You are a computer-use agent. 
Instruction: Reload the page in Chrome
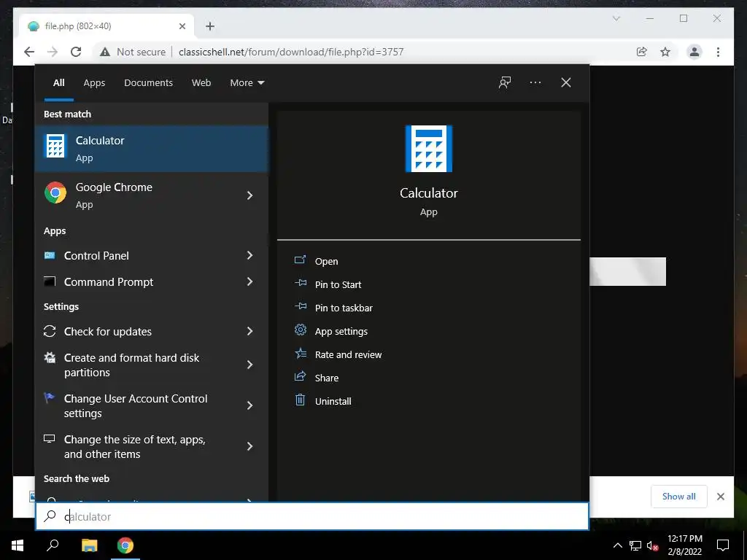[x=76, y=52]
